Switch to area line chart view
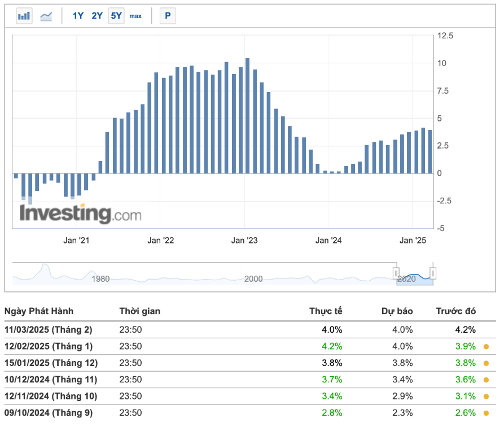This screenshot has height=431, width=504. [46, 16]
